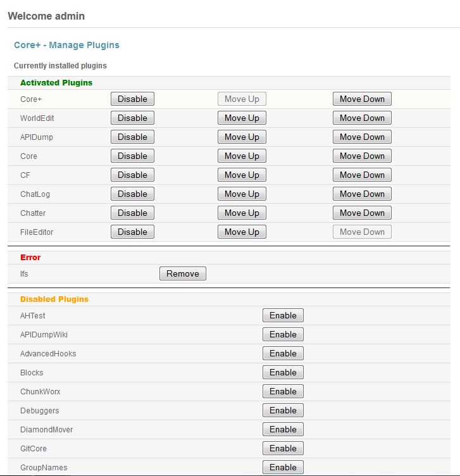Disable the Core+ plugin

[x=132, y=99]
